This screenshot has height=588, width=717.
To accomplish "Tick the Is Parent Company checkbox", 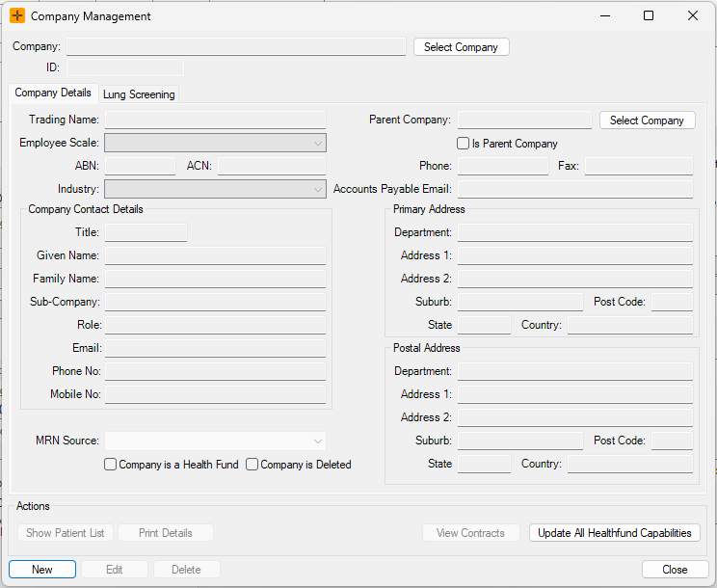I will pos(464,144).
